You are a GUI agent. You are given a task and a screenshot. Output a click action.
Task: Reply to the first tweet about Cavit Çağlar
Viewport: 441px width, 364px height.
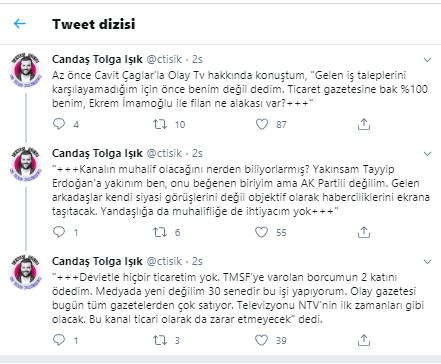coord(59,124)
